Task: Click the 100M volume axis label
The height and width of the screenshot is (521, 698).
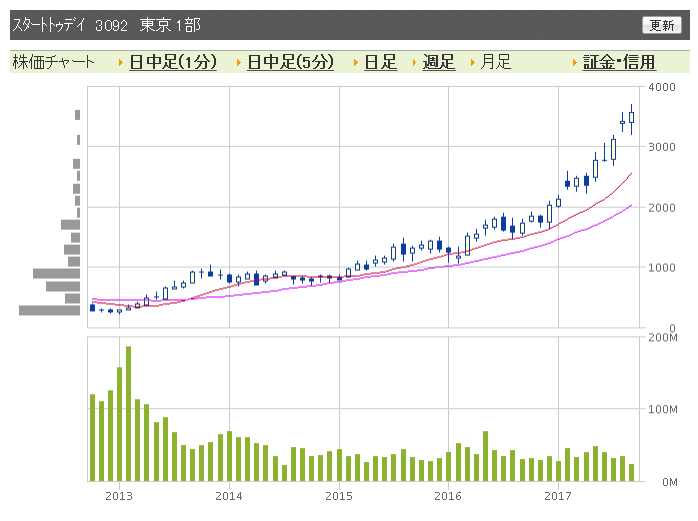Action: pos(663,409)
